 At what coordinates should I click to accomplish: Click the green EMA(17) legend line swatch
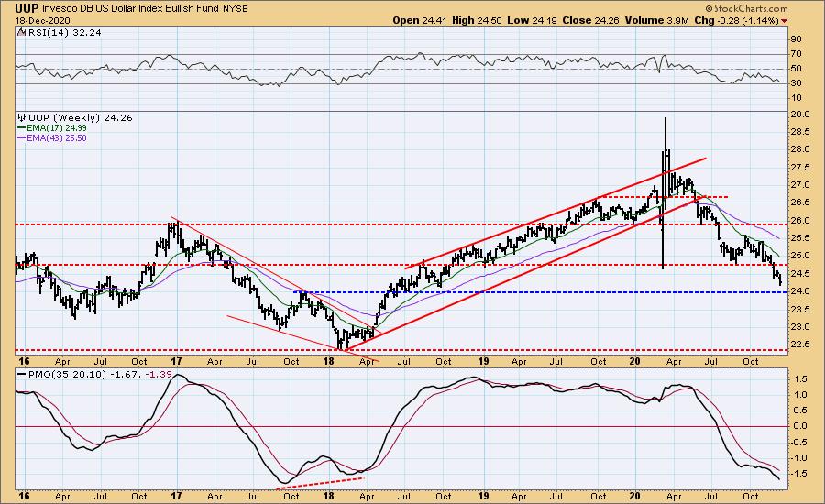(22, 128)
